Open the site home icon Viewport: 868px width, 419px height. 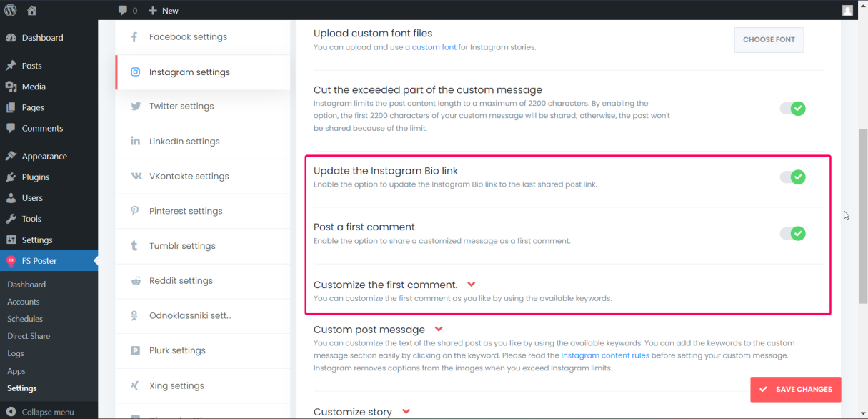click(x=31, y=10)
